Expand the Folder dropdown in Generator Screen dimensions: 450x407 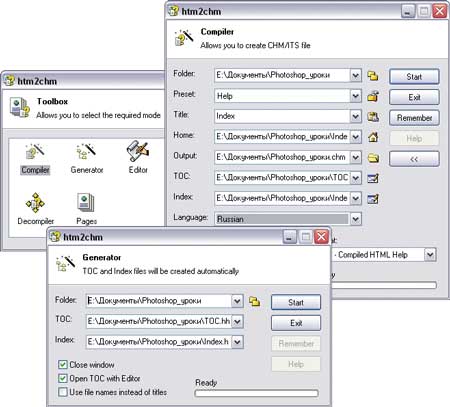[237, 301]
